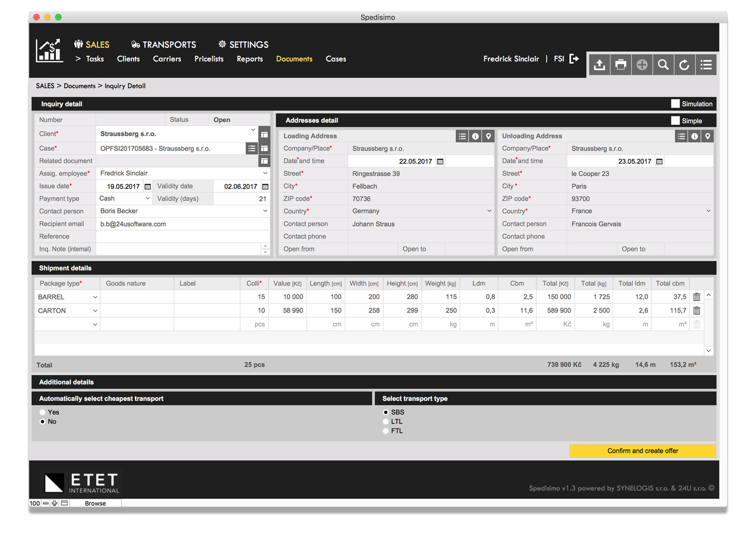The image size is (756, 544).
Task: Select Yes for cheapest transport
Action: pos(43,412)
